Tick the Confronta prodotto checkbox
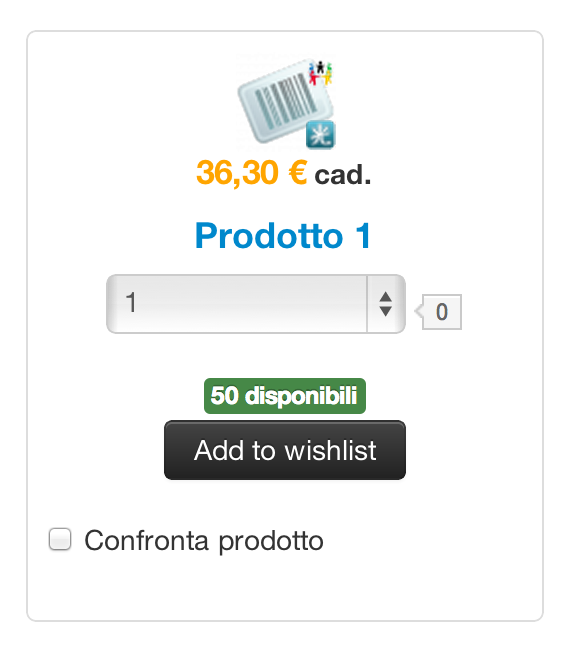 60,539
